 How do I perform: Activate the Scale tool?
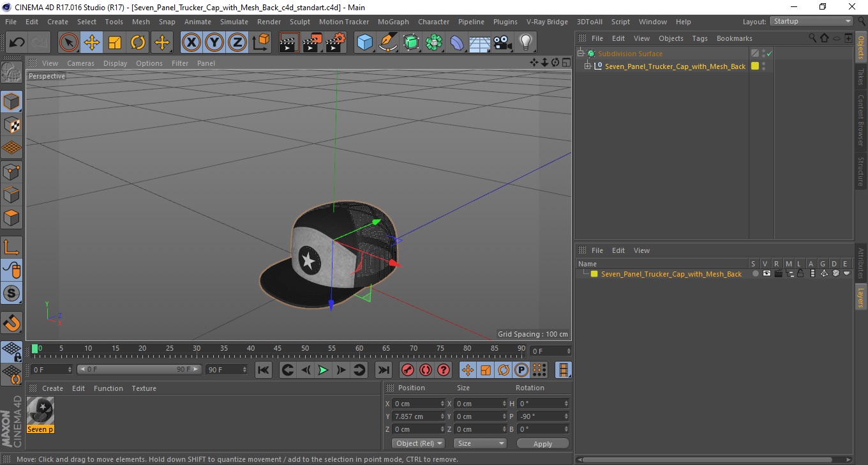coord(115,43)
